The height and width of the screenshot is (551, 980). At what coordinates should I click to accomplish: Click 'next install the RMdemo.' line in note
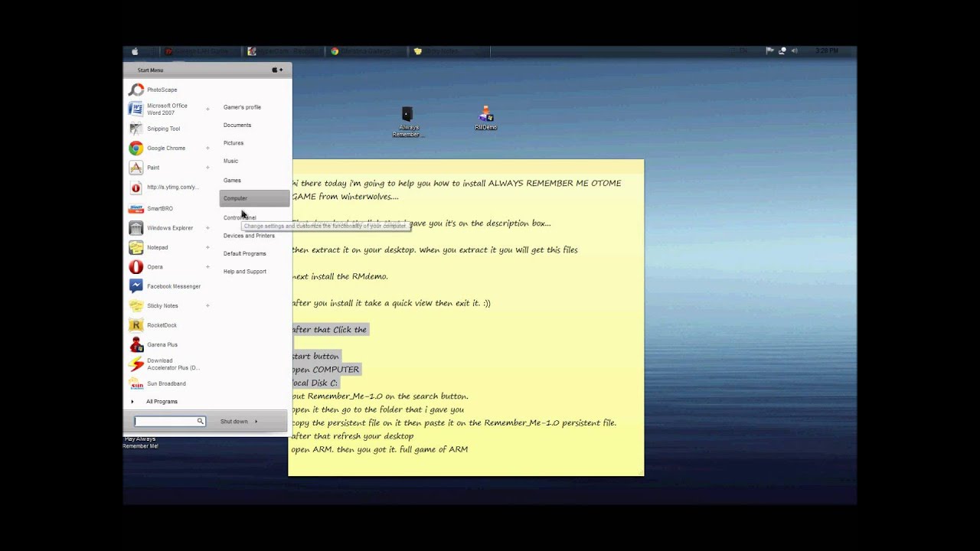point(340,276)
